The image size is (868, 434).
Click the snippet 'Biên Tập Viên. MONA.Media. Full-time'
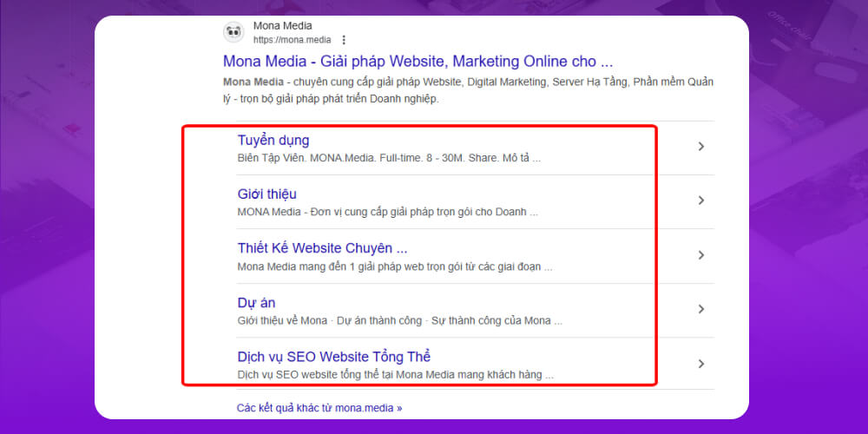click(389, 158)
